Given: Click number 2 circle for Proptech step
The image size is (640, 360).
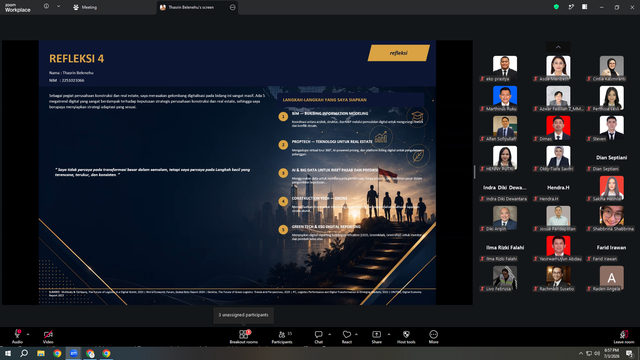Looking at the screenshot, I should click(x=283, y=145).
